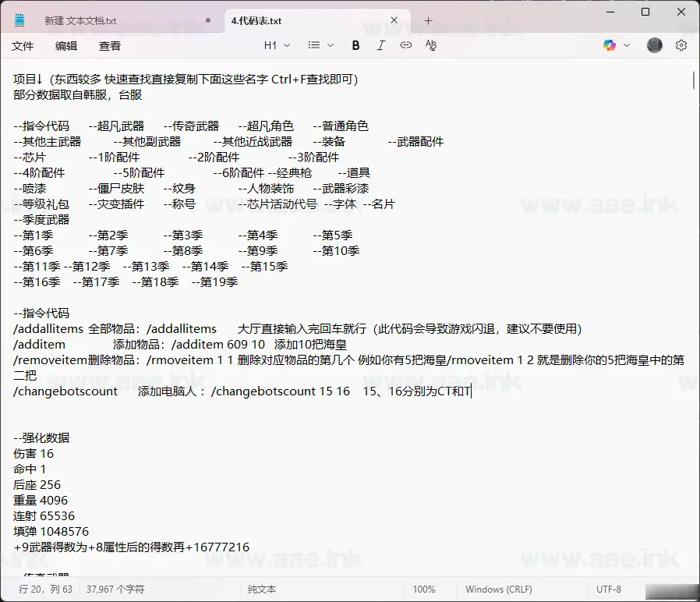Expand the Copilot chevron dropdown
This screenshot has width=700, height=602.
pyautogui.click(x=626, y=45)
